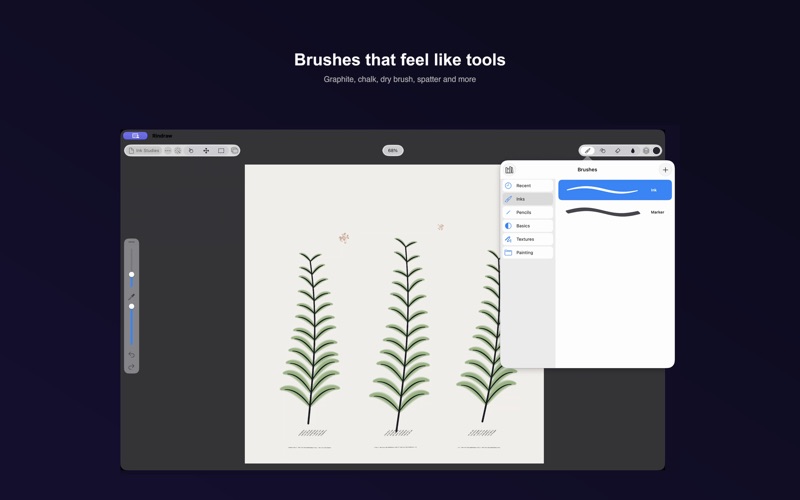Click the stacked sheets copy icon

coord(234,151)
